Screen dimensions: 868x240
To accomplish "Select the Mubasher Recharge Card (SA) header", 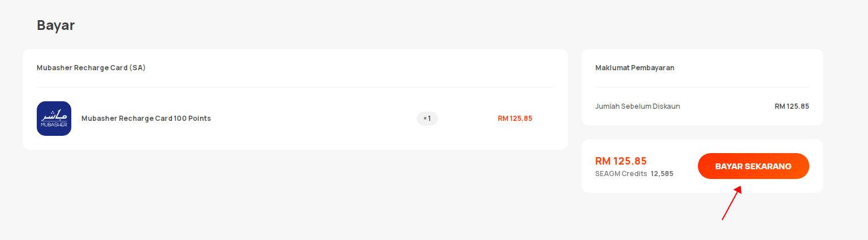I will point(91,68).
